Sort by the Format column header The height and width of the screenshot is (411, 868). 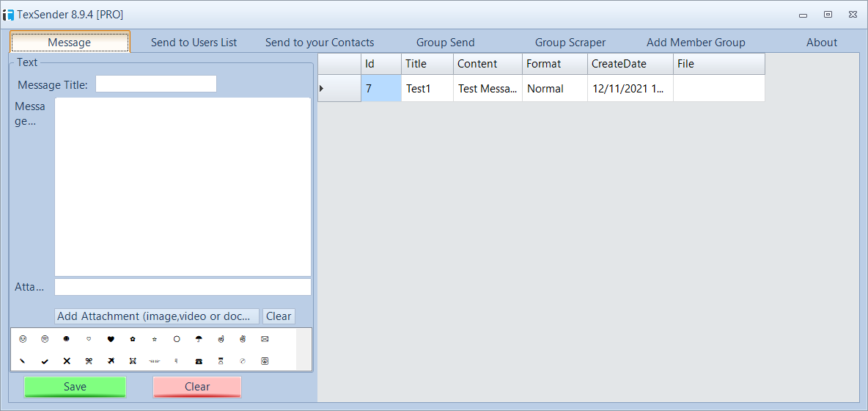[x=555, y=64]
